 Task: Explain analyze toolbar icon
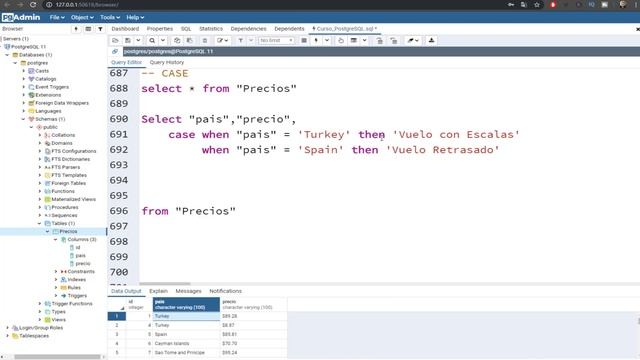click(354, 40)
